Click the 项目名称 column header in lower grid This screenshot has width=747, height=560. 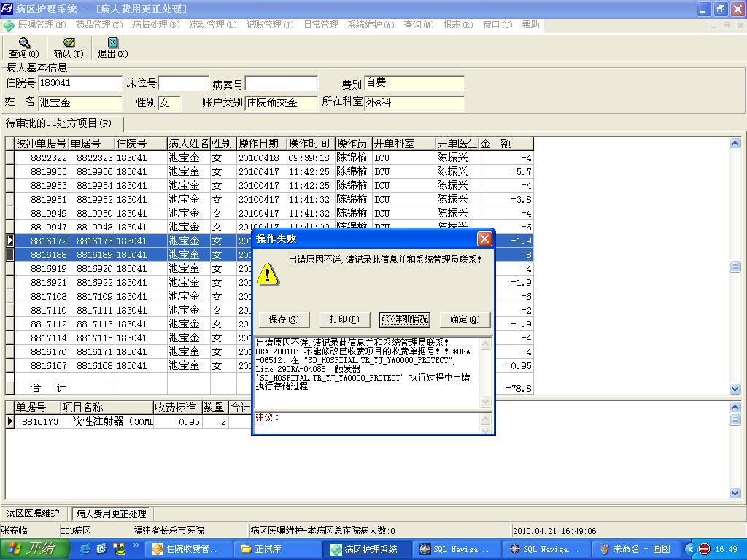coord(107,408)
